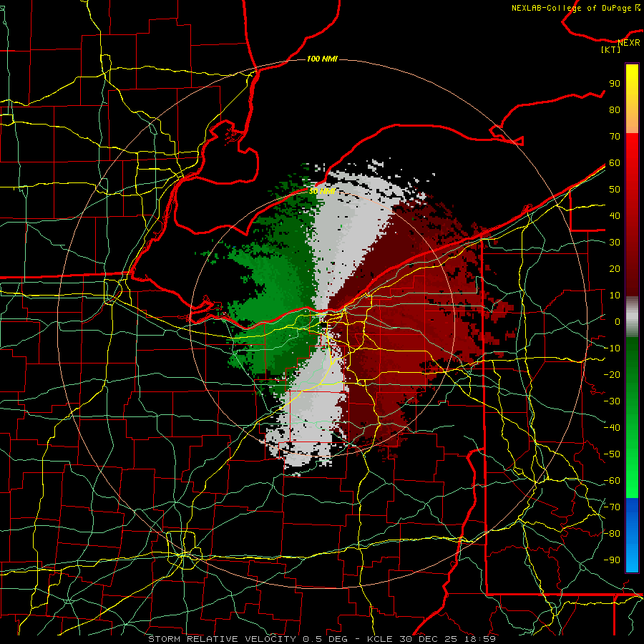Click the positive 80 scale label

tap(615, 109)
